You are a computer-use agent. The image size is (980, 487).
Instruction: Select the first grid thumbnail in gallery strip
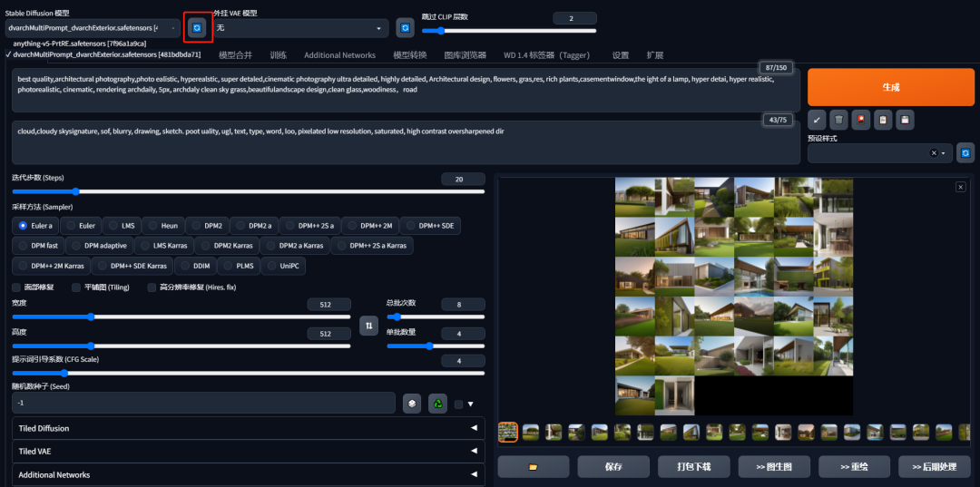click(508, 432)
